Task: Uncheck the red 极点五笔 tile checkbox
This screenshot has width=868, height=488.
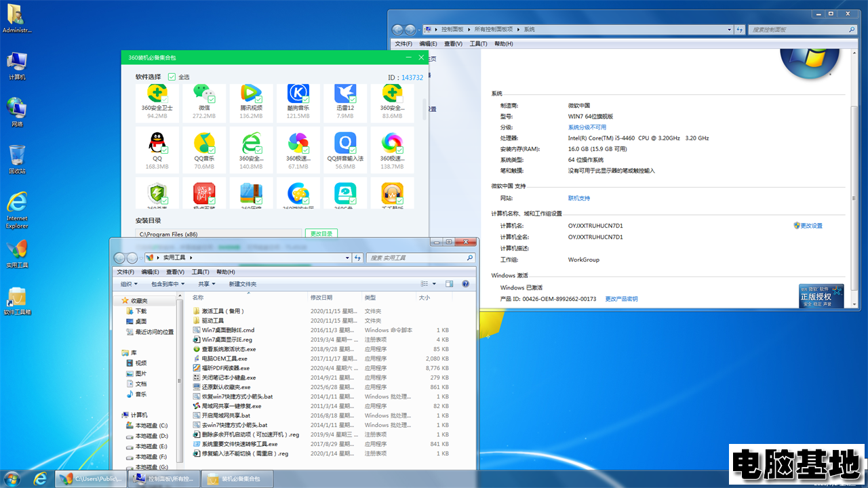Action: click(212, 201)
